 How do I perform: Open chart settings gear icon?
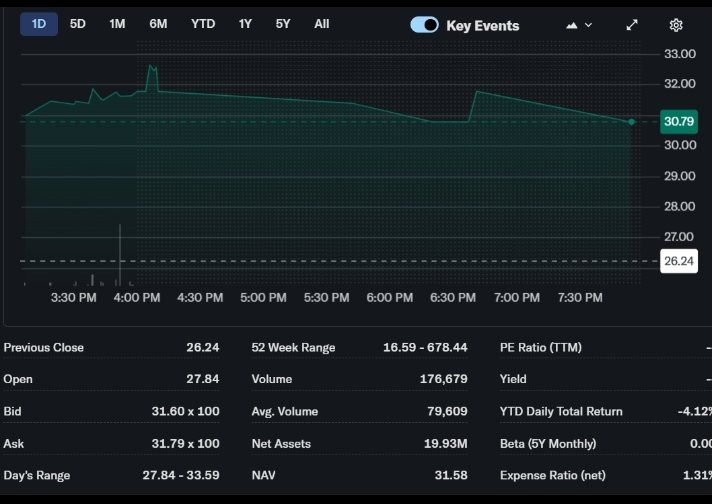(x=676, y=25)
